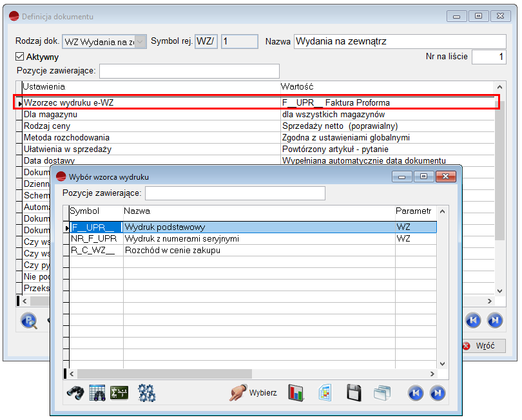This screenshot has height=420, width=522.
Task: Open the sum calculator icon
Action: click(x=119, y=392)
